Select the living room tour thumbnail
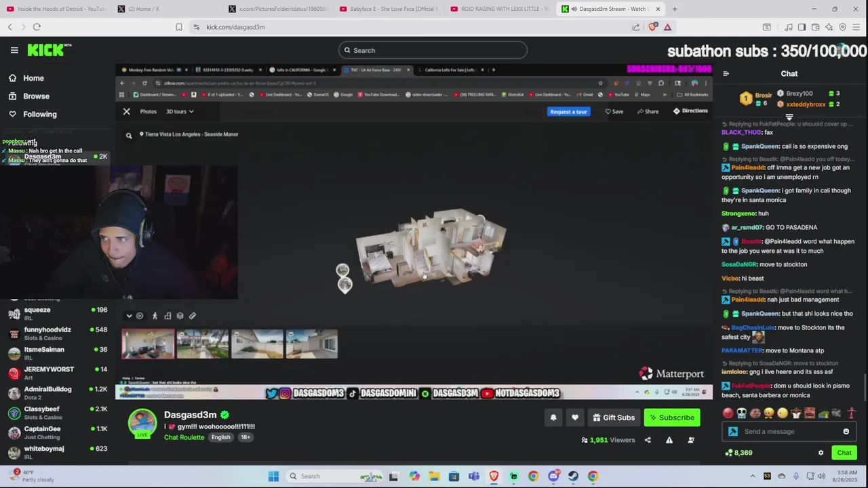This screenshot has width=868, height=488. click(x=148, y=344)
